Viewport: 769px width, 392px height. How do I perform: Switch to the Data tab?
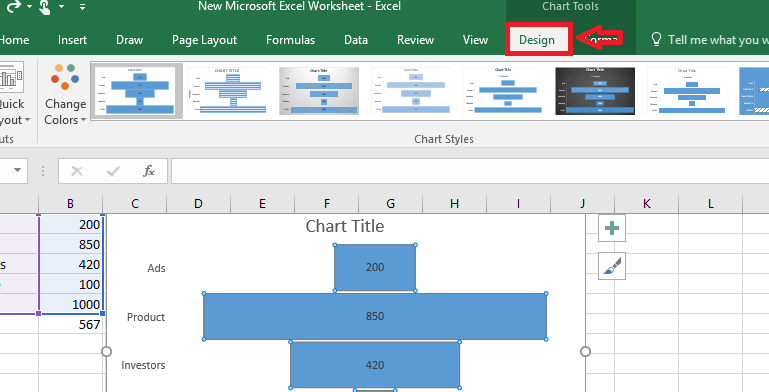coord(356,40)
